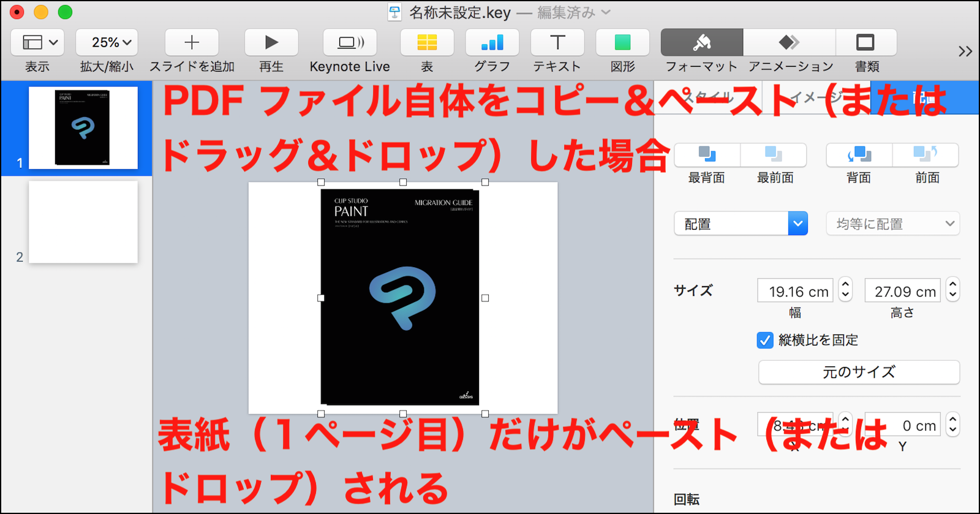Screen dimensions: 980x514
Task: Bring object to front with 最前面
Action: tap(774, 154)
